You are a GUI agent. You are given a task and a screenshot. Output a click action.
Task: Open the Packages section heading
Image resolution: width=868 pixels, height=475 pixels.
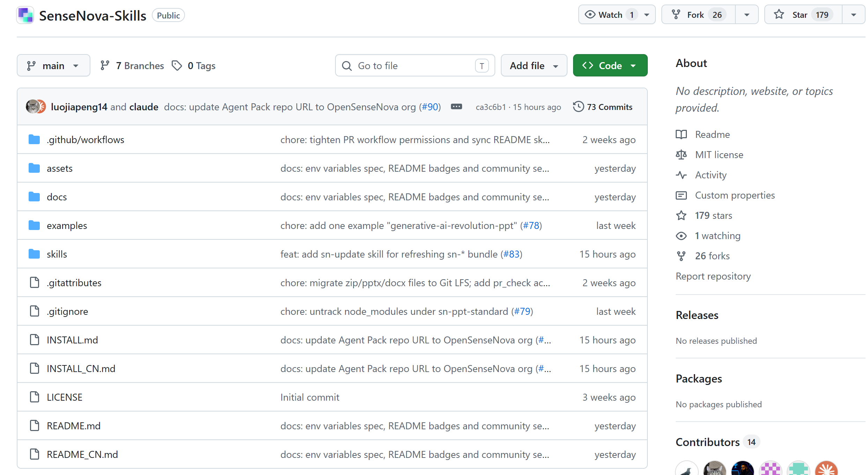pos(699,379)
